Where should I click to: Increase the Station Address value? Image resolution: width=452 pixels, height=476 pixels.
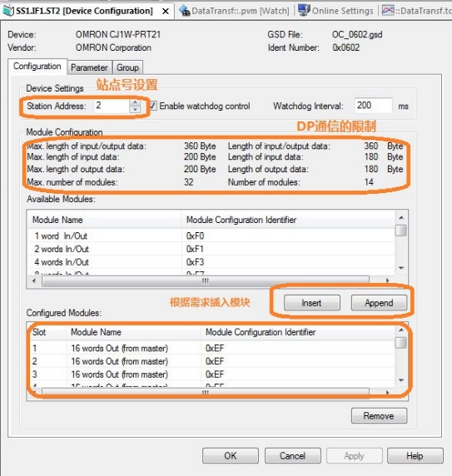pos(135,102)
